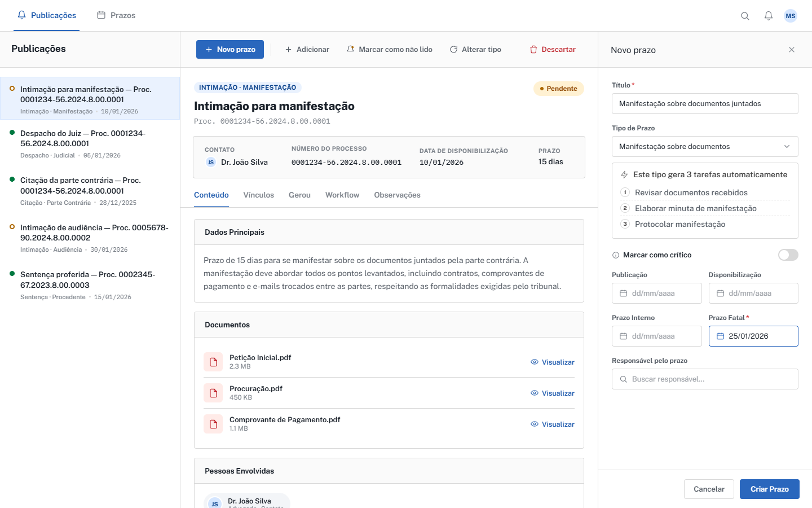Click the calendar icon in Prazo Interno field

pos(623,336)
